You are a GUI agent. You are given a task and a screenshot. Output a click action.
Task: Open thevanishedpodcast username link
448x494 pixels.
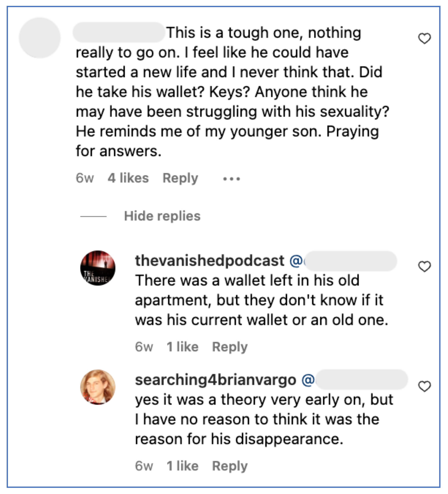click(x=209, y=261)
